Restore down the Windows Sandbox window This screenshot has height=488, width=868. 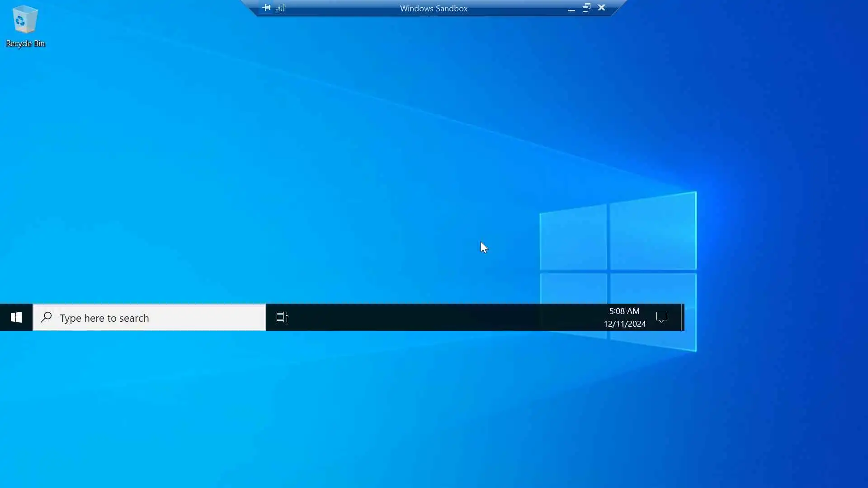coord(586,8)
